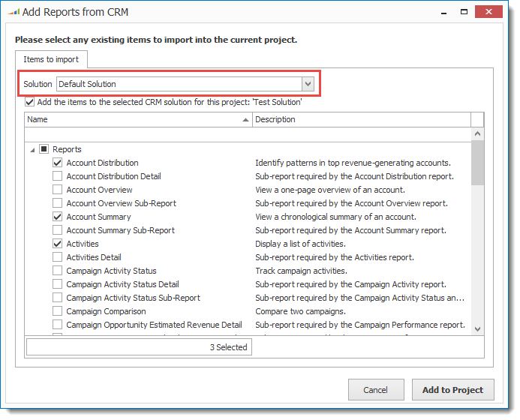Screen dimensions: 520x420
Task: Click the vertical scrollbar thumb
Action: (477, 163)
